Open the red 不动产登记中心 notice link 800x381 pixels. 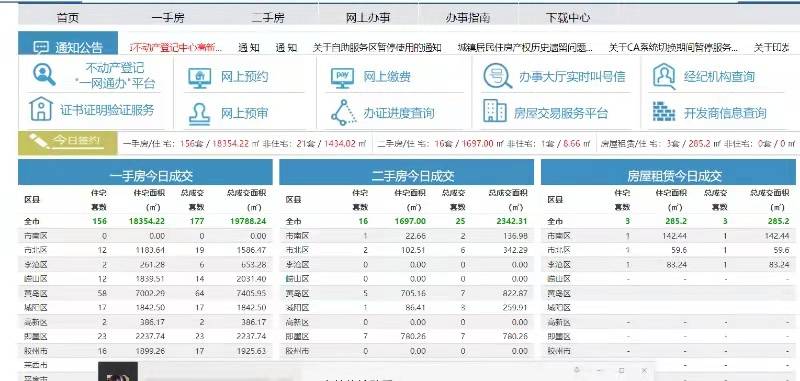click(176, 48)
